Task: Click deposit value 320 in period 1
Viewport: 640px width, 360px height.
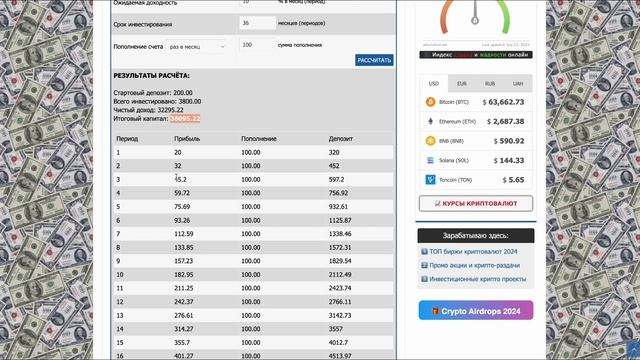Action: (x=334, y=152)
